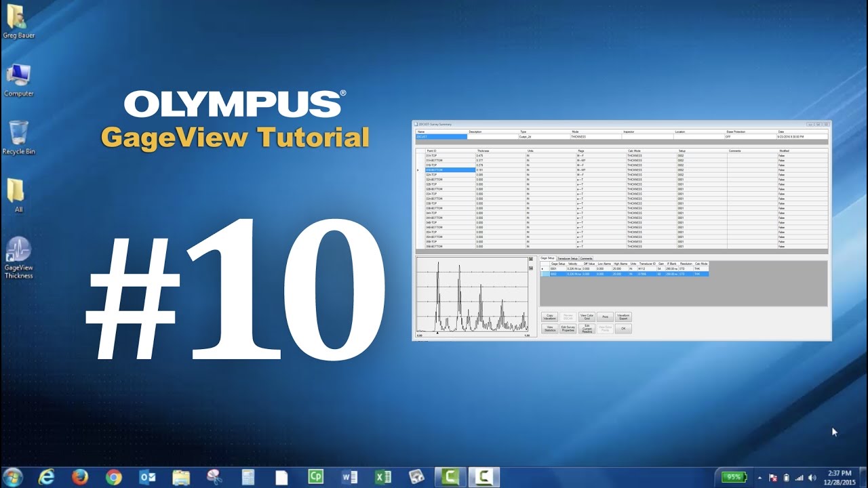Screen dimensions: 868x488
Task: Click the View Color Grid button
Action: pyautogui.click(x=587, y=317)
